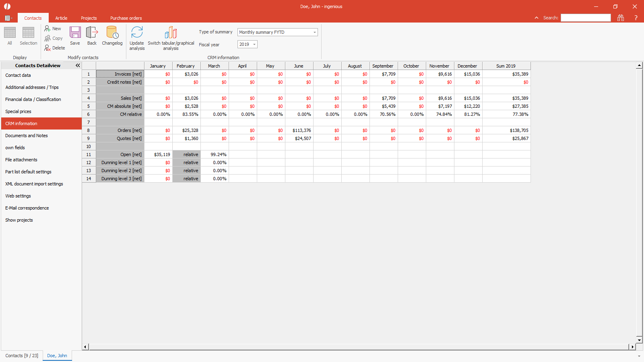
Task: Open Financial data / Classification section
Action: click(x=33, y=99)
